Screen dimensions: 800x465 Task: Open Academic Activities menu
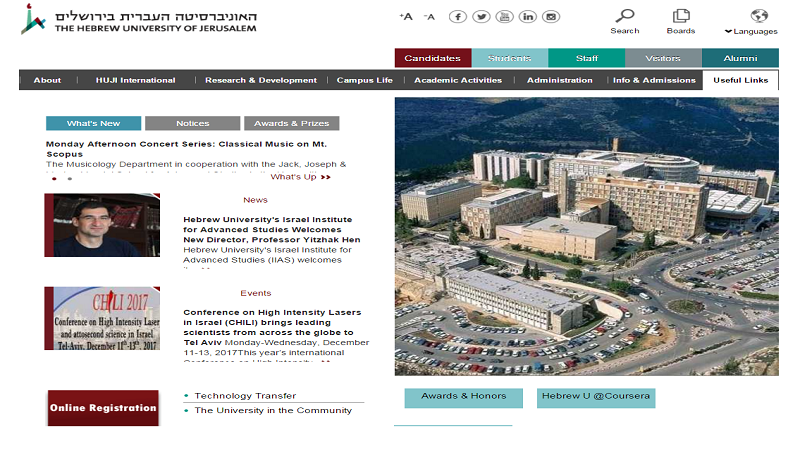(x=458, y=80)
